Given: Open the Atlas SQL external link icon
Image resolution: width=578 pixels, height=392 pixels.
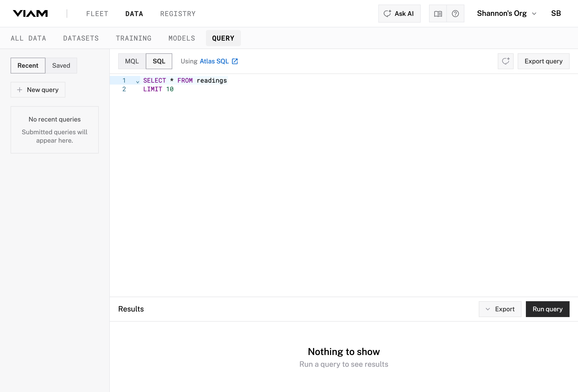Looking at the screenshot, I should pyautogui.click(x=234, y=61).
